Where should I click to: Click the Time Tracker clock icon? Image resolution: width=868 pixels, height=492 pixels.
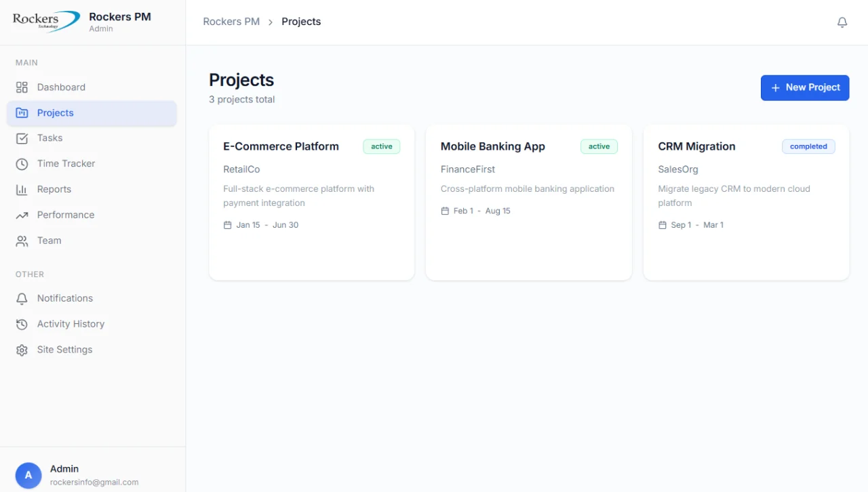[x=22, y=164]
